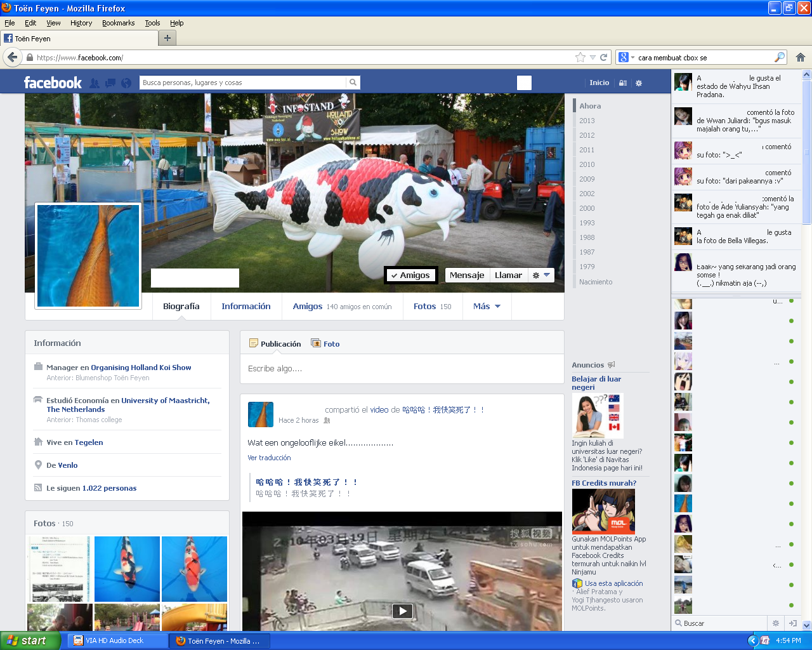Open the Venlo hometown link
Viewport: 812px width, 650px height.
[68, 465]
